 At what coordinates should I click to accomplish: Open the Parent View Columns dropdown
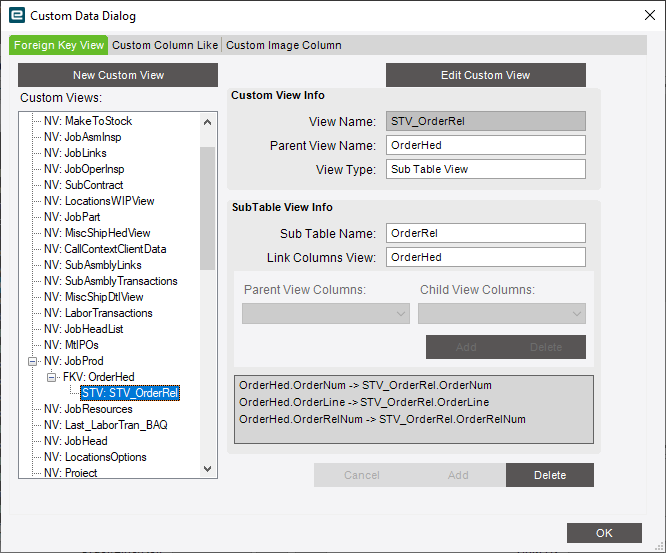326,313
